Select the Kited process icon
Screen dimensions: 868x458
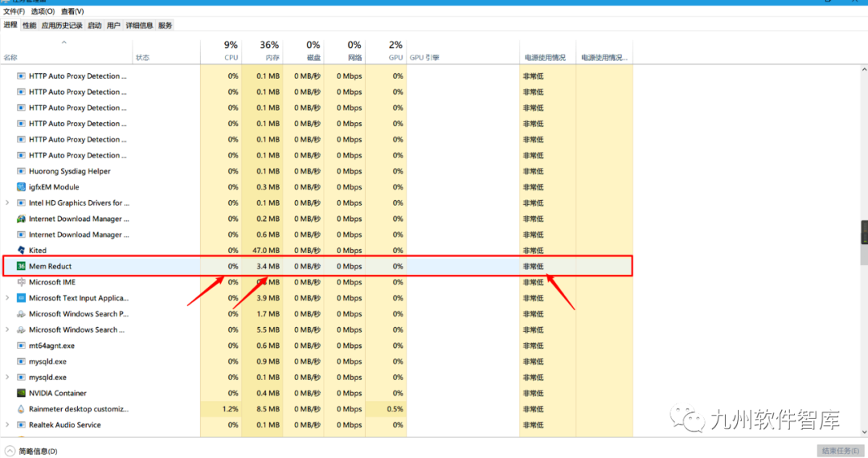pos(21,251)
